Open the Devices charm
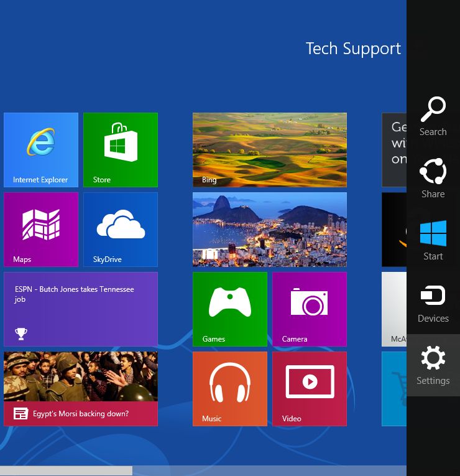Image resolution: width=460 pixels, height=476 pixels. (433, 303)
